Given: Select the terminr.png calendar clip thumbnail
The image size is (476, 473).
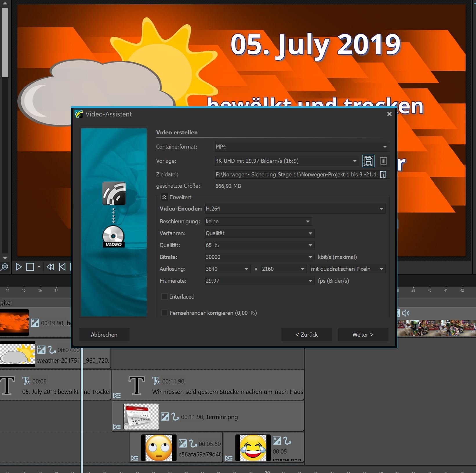Looking at the screenshot, I should click(141, 417).
